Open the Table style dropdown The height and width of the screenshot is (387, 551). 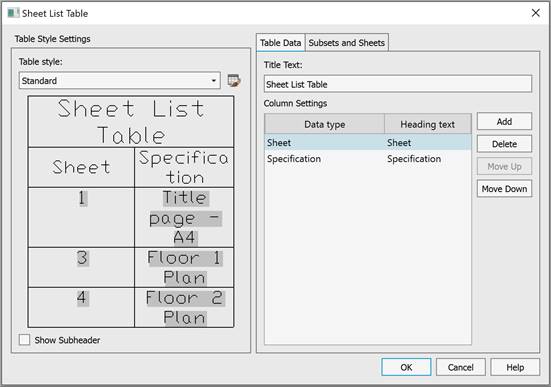(x=119, y=80)
